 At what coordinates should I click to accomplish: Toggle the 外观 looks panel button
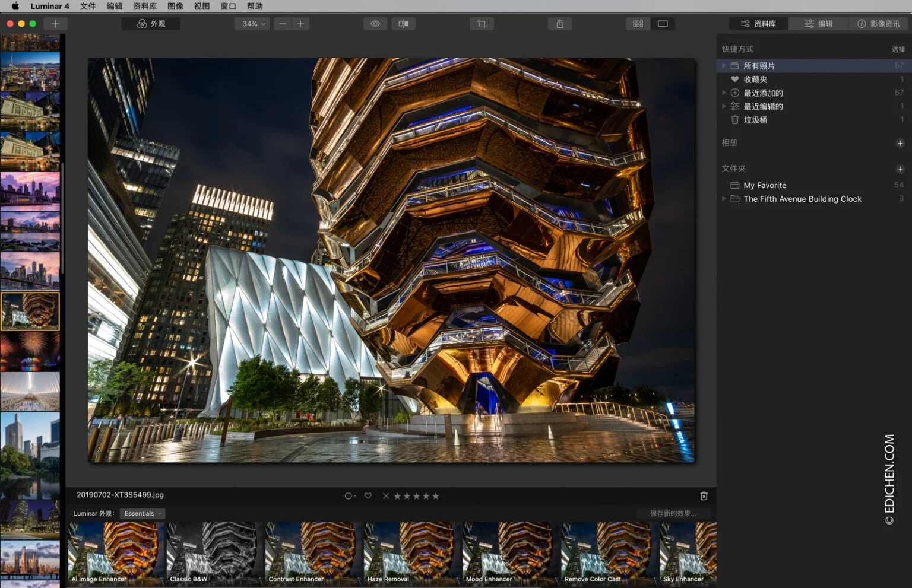pos(151,24)
